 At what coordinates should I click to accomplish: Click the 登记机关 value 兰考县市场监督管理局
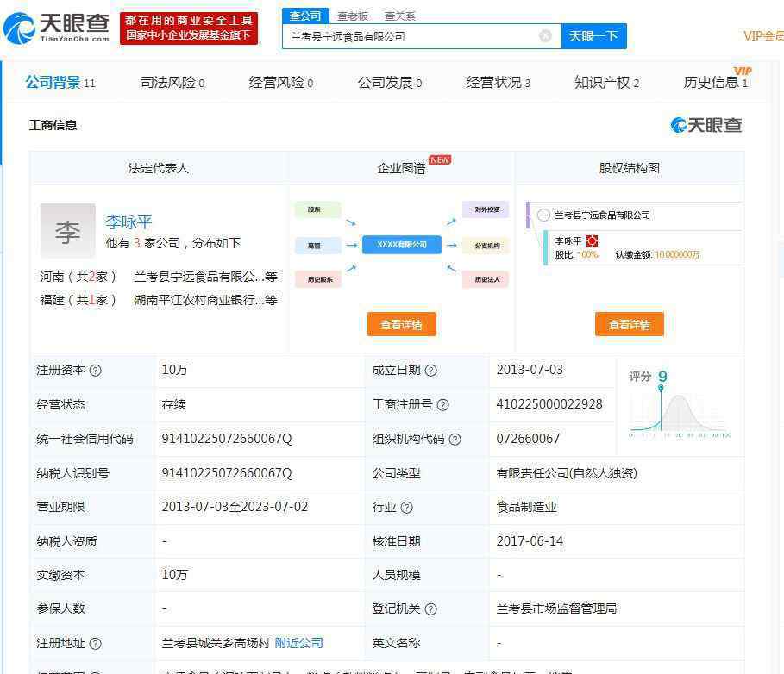pos(556,608)
